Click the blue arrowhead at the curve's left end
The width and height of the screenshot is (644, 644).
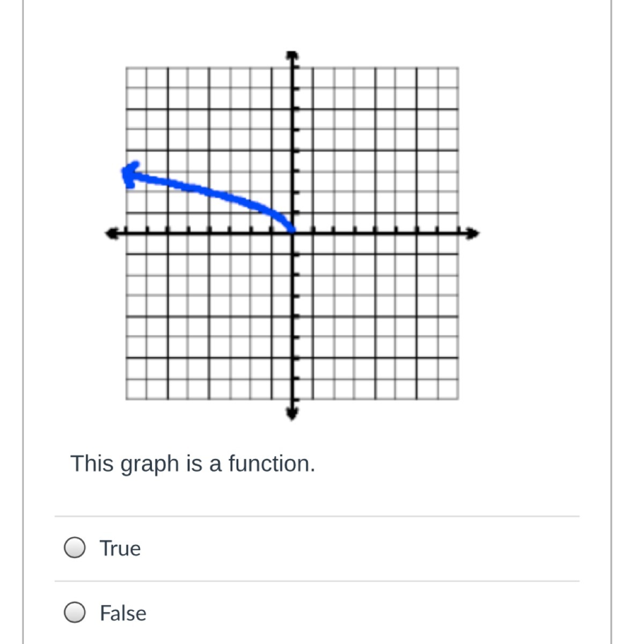click(130, 174)
